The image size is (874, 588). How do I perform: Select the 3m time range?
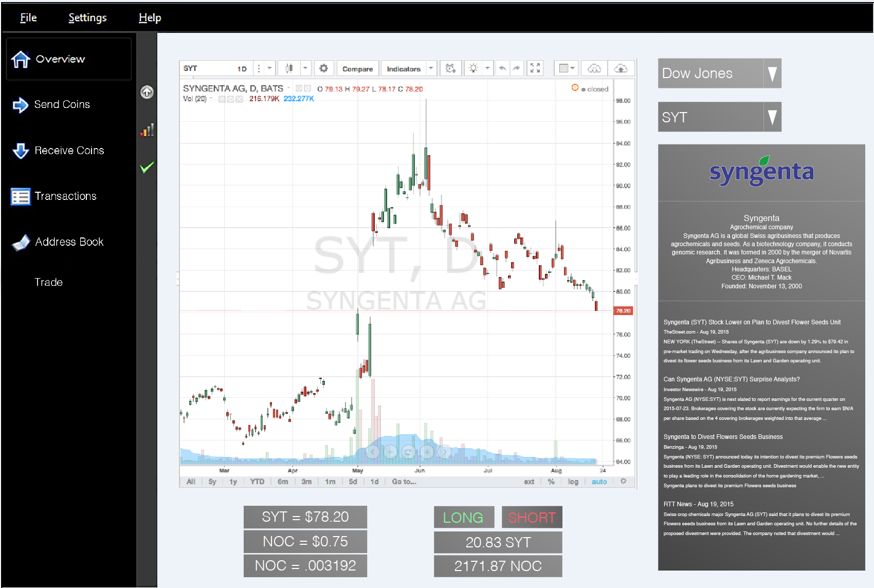tap(306, 482)
